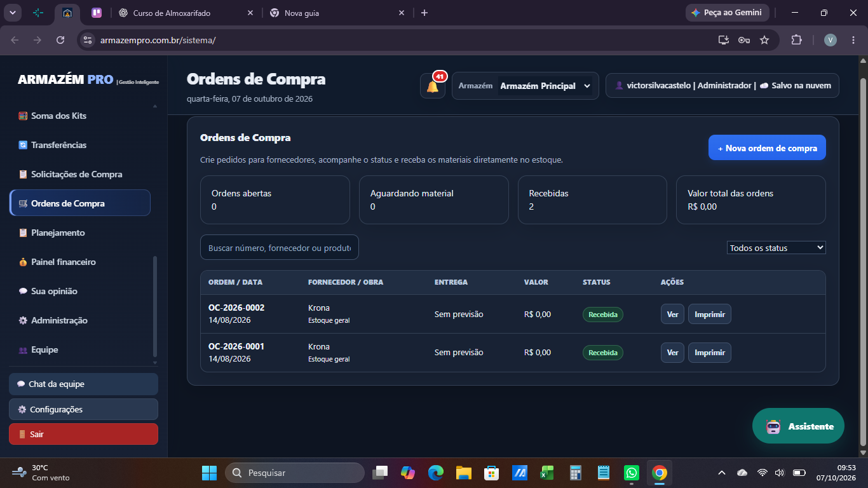The height and width of the screenshot is (488, 868).
Task: Launch WhatsApp from the taskbar
Action: pos(631,473)
